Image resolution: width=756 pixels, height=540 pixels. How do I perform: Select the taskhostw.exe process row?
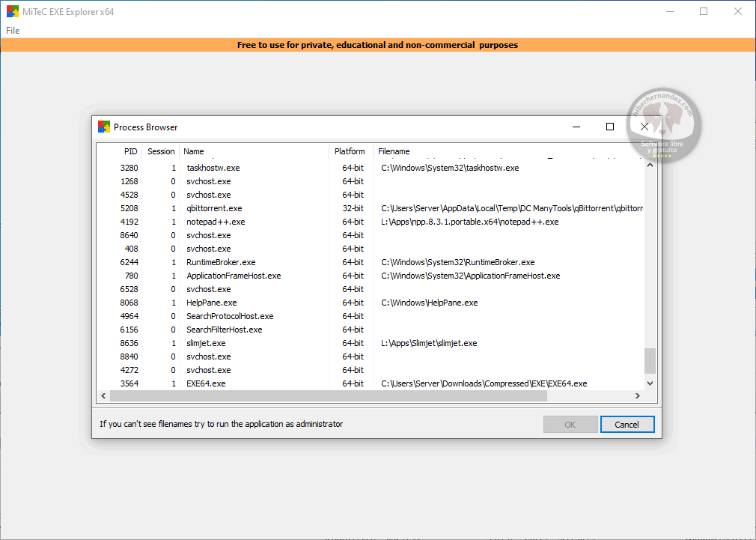coord(371,168)
